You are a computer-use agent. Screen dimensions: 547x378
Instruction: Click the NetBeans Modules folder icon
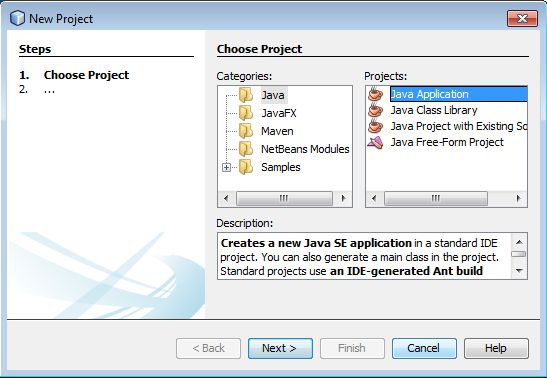click(x=246, y=149)
